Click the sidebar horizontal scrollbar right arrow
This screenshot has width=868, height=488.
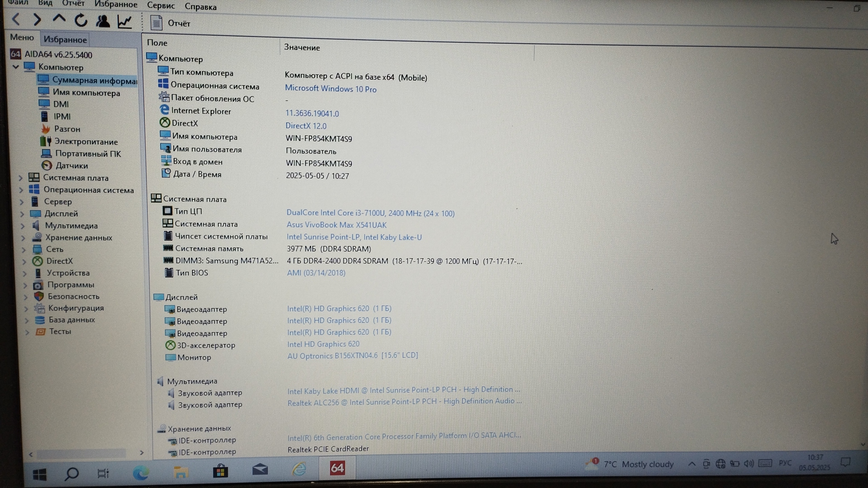(x=142, y=453)
